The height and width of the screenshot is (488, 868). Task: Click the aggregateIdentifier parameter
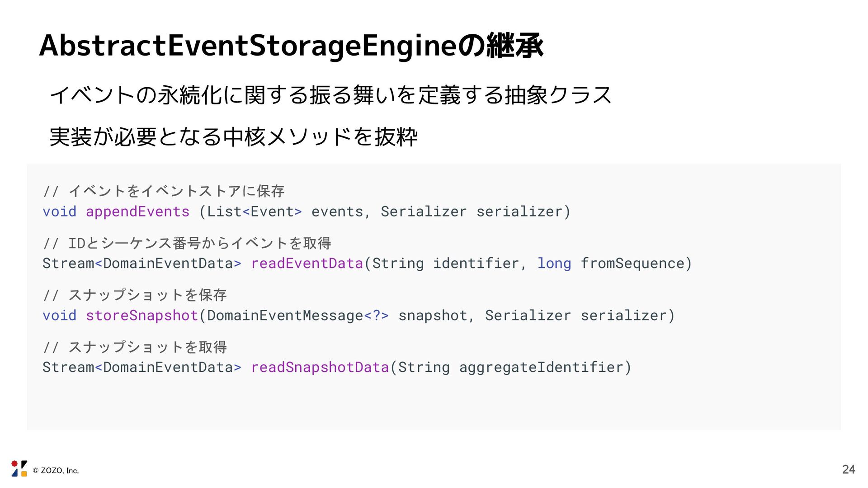click(541, 367)
